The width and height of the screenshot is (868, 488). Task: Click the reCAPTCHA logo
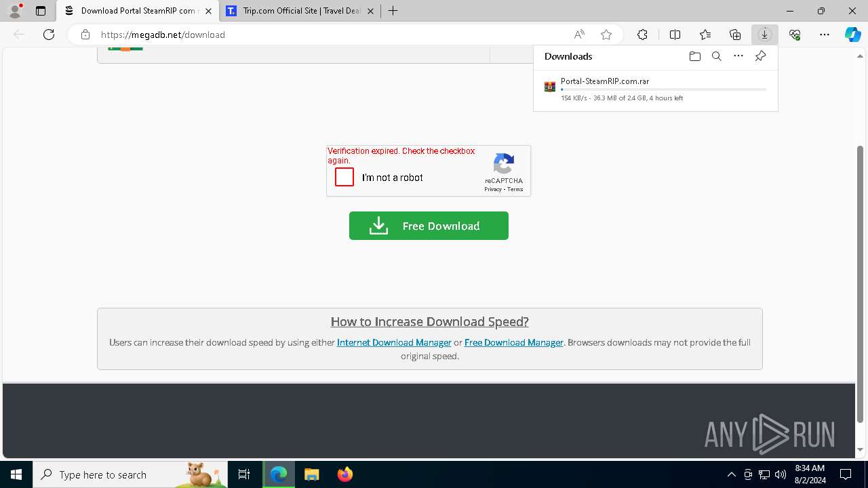(x=504, y=164)
